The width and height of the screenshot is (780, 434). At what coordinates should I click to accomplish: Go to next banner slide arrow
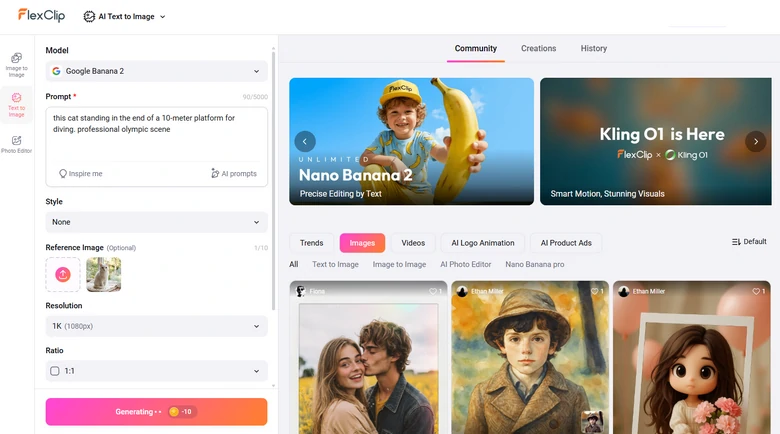pos(756,142)
